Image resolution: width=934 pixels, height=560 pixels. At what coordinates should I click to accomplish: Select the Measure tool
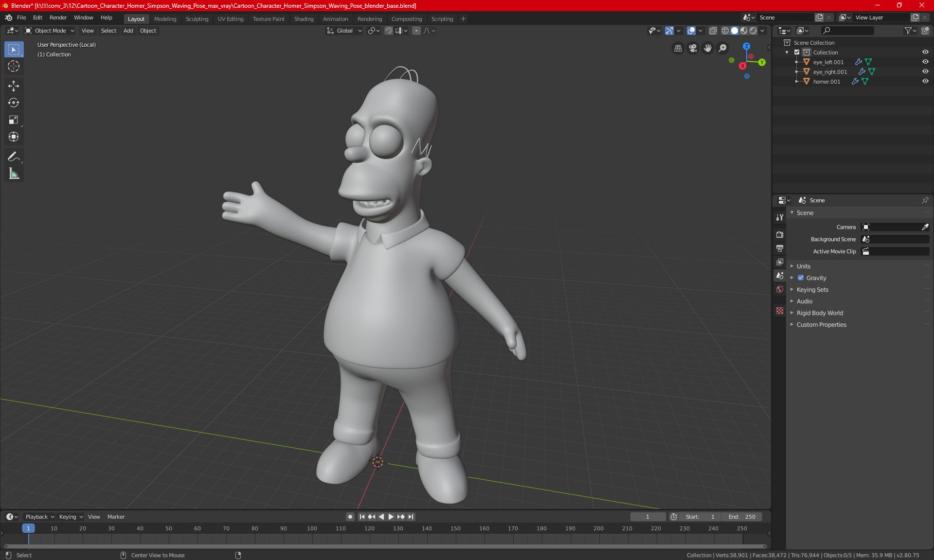[x=14, y=174]
